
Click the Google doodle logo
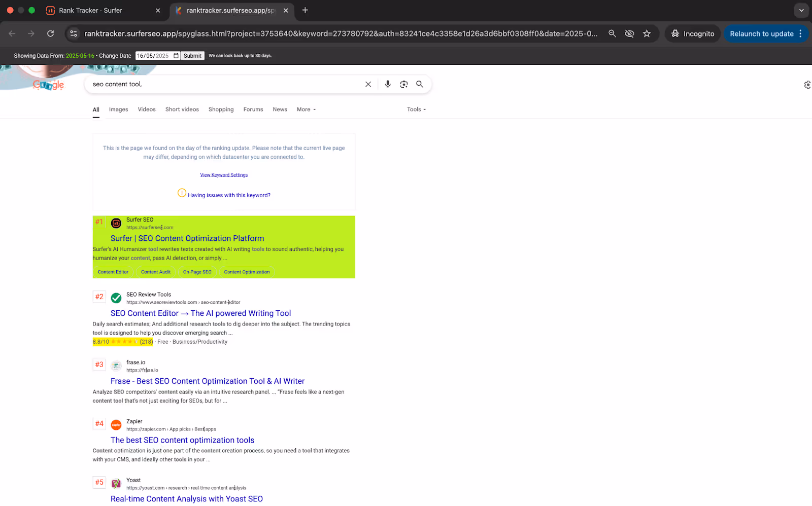[49, 84]
